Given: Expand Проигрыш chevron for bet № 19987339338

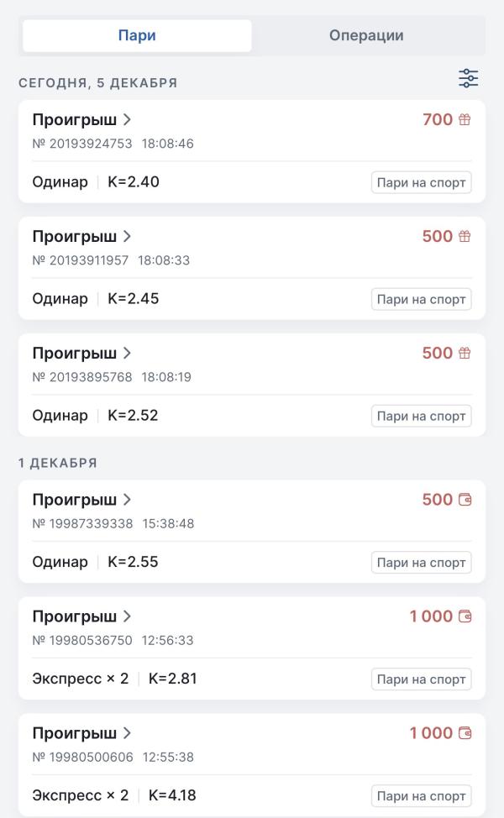Looking at the screenshot, I should (127, 500).
